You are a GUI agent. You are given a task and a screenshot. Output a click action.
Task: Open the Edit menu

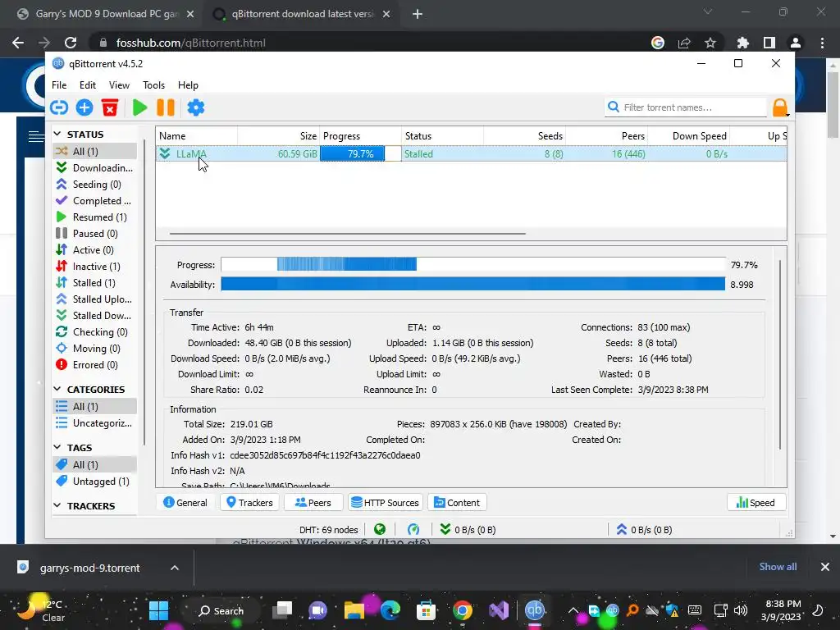pyautogui.click(x=87, y=85)
